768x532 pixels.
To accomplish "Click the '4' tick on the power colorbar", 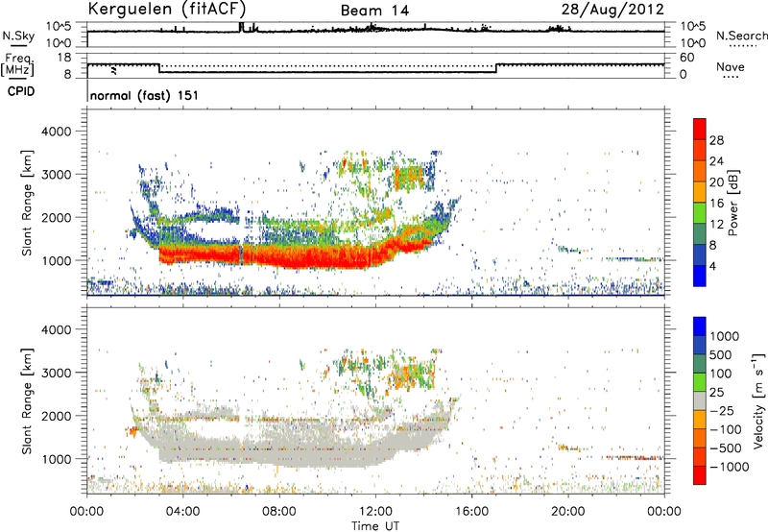I will pyautogui.click(x=712, y=266).
